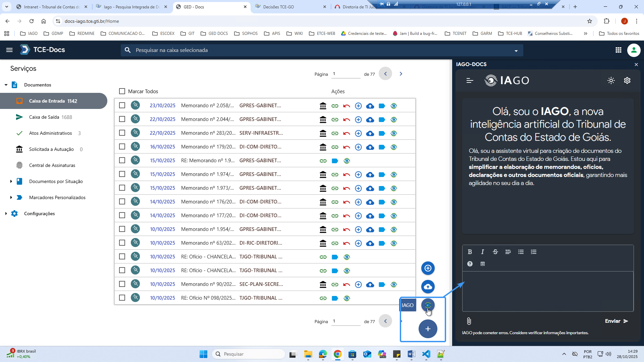Toggle light theme sun icon in IAGO panel

tap(611, 80)
